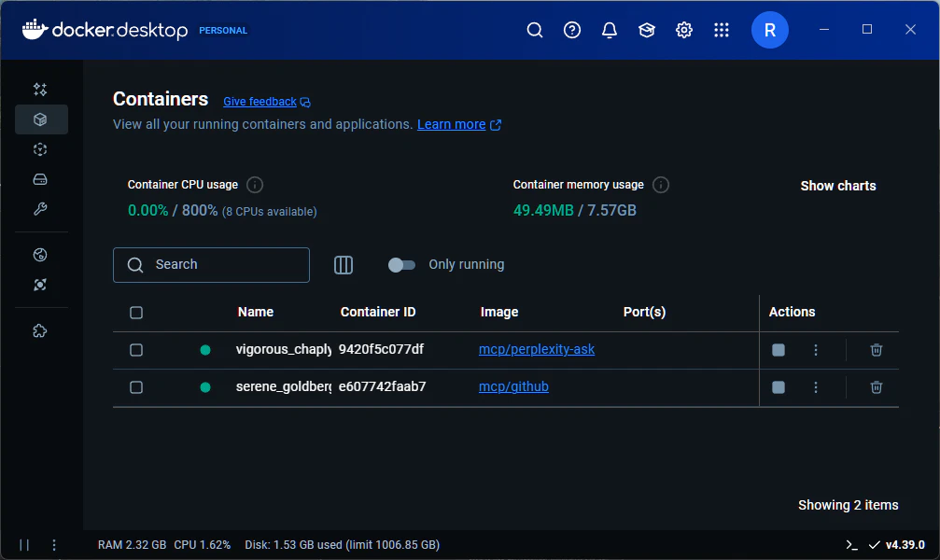Click Show charts
Image resolution: width=940 pixels, height=560 pixels.
point(838,186)
